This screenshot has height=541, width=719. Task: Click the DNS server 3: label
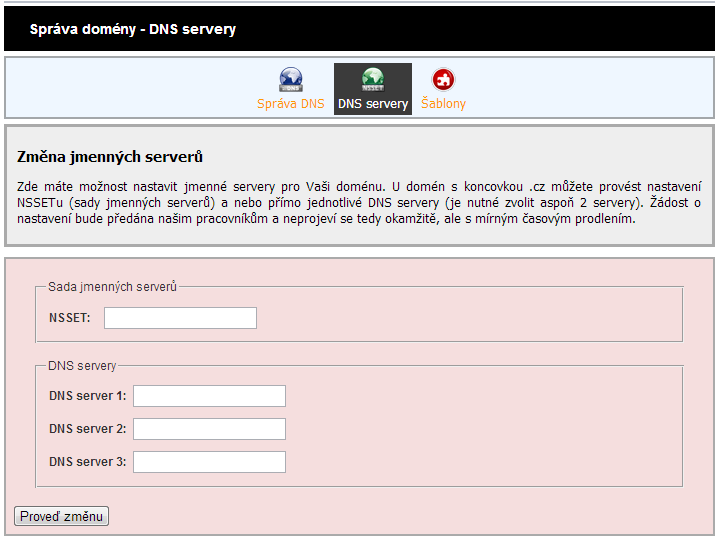[x=87, y=462]
